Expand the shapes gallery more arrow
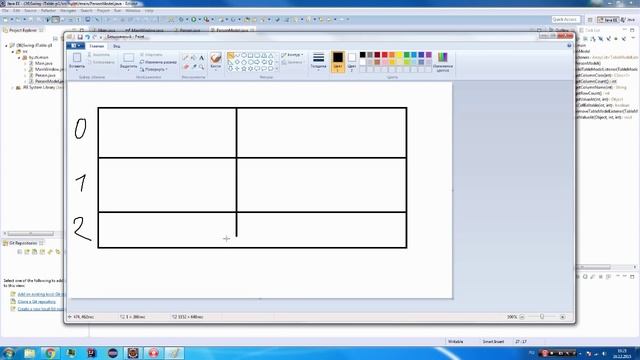640x360 pixels. 277,69
